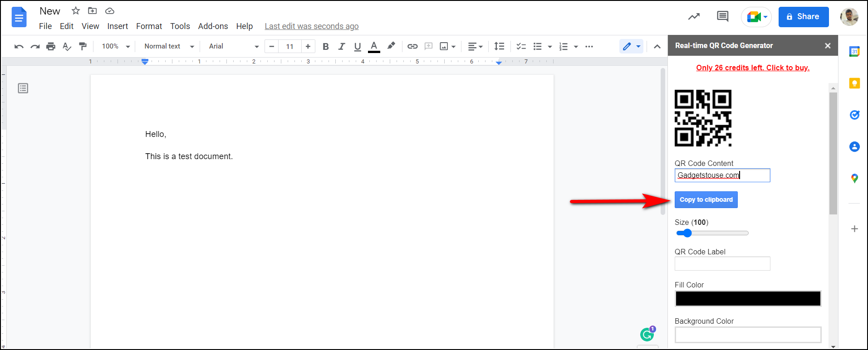Click the Undo icon in the toolbar

19,46
